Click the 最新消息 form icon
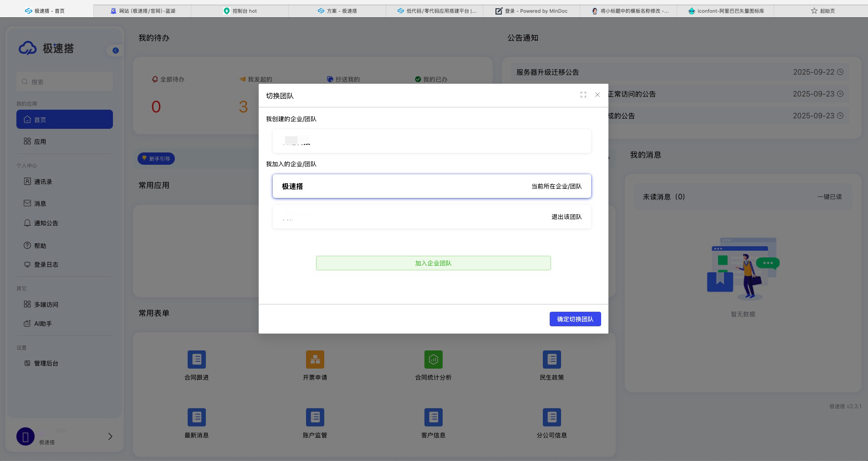Image resolution: width=868 pixels, height=461 pixels. [197, 417]
